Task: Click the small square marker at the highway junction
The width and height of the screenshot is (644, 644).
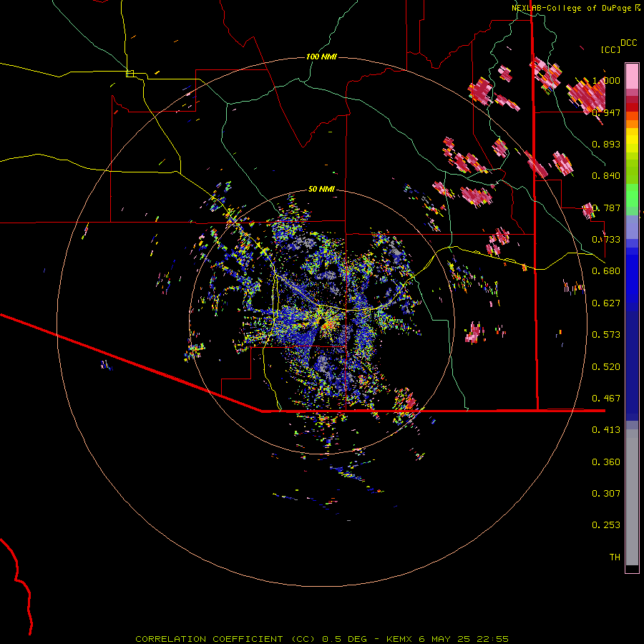Action: tap(130, 74)
